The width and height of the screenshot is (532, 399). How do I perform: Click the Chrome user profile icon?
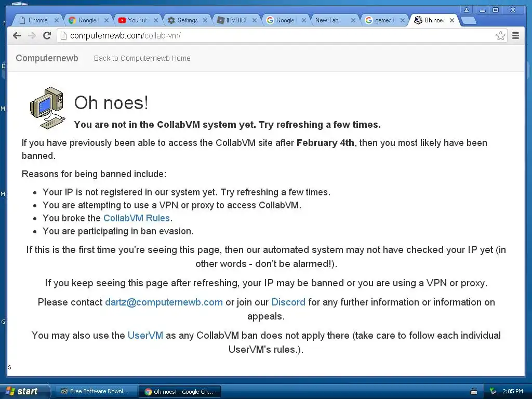coord(467,10)
